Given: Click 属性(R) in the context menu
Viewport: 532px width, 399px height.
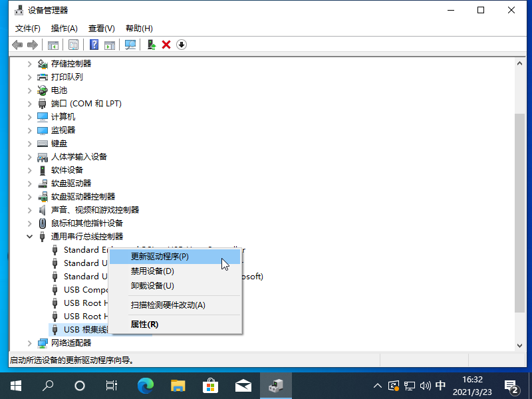Looking at the screenshot, I should [x=144, y=325].
